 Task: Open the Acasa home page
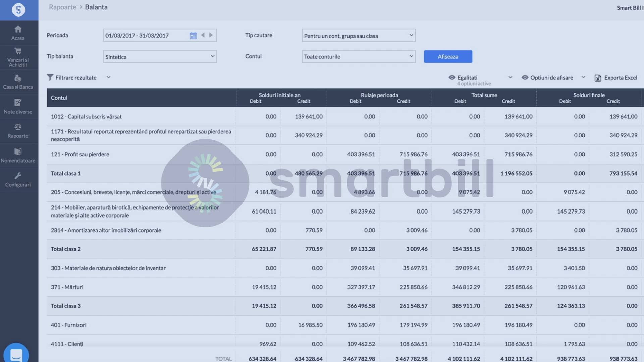point(18,33)
